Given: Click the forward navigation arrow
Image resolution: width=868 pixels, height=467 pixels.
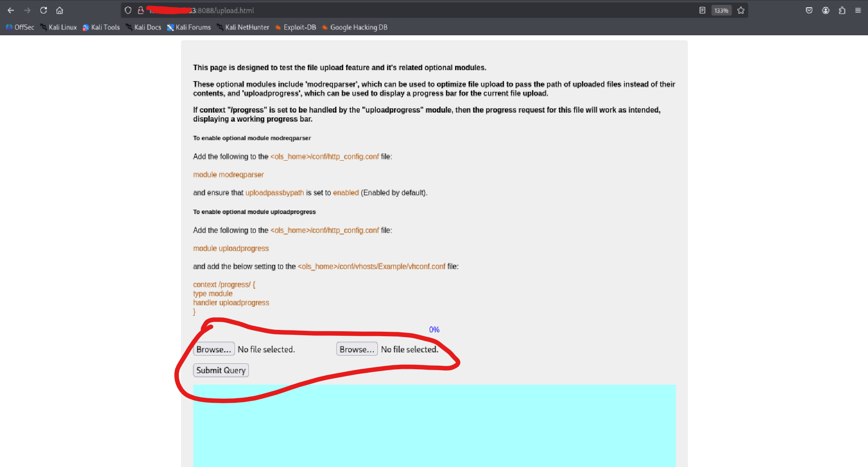Looking at the screenshot, I should click(27, 10).
